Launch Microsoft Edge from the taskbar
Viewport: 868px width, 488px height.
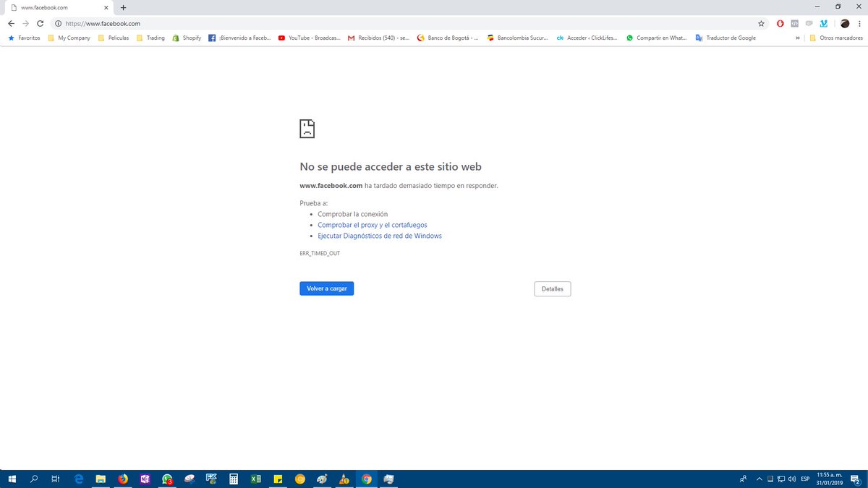pos(80,479)
